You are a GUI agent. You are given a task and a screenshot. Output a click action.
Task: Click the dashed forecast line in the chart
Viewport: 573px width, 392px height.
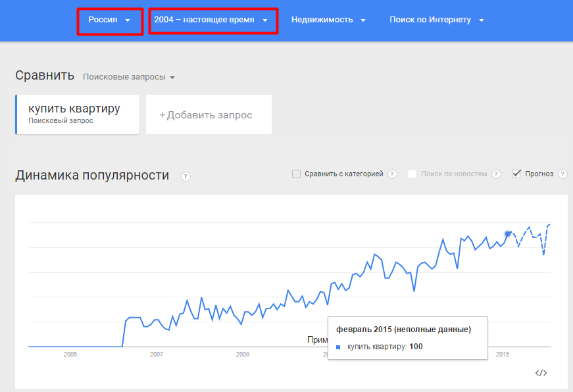coord(530,237)
